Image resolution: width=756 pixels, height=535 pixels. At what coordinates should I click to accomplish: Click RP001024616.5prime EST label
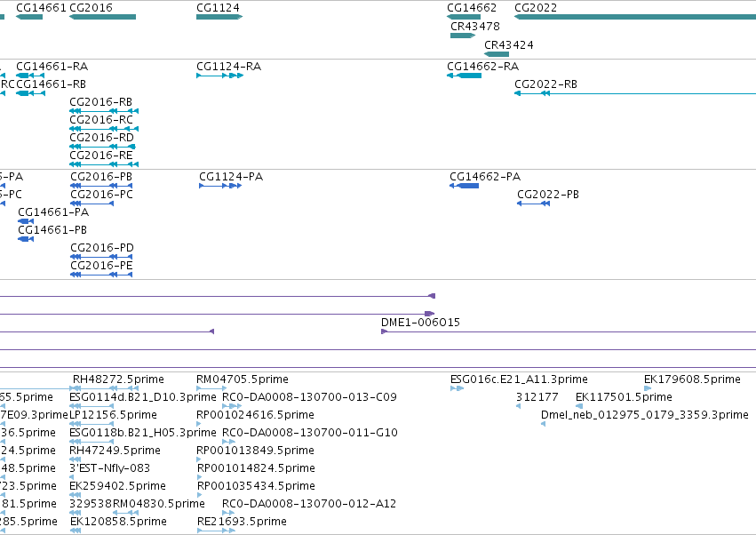tap(255, 415)
